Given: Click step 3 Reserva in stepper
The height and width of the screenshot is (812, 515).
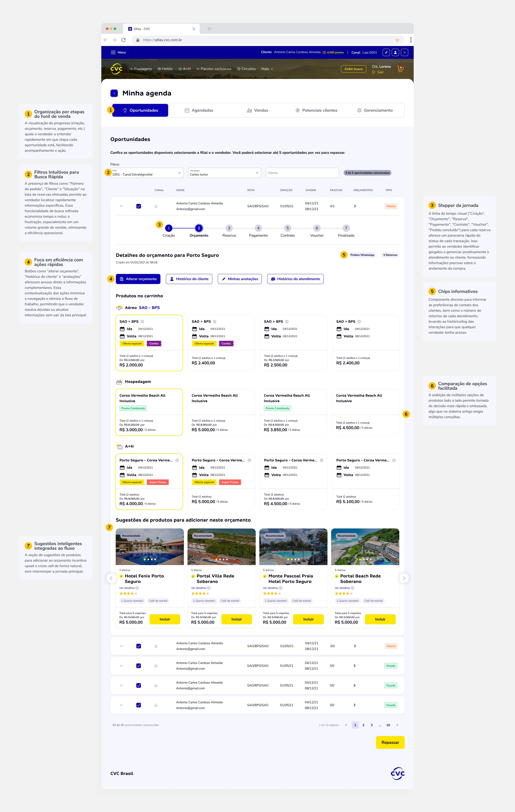Looking at the screenshot, I should [x=229, y=228].
